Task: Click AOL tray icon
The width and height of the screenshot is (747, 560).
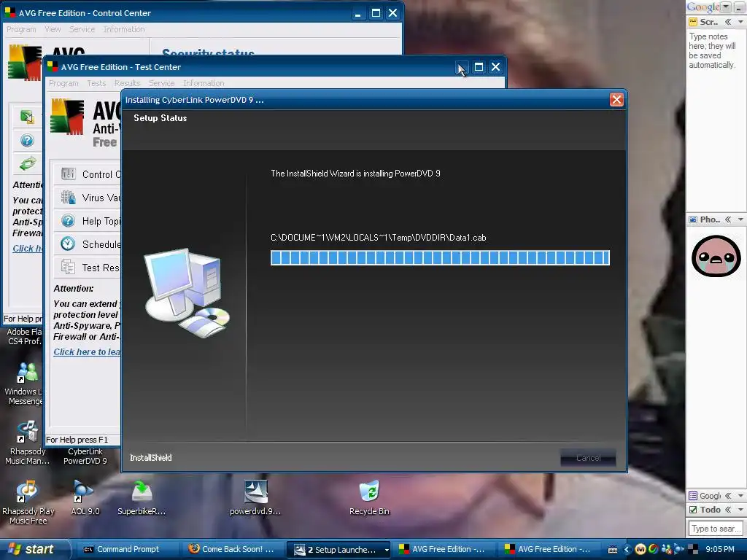Action: click(679, 550)
